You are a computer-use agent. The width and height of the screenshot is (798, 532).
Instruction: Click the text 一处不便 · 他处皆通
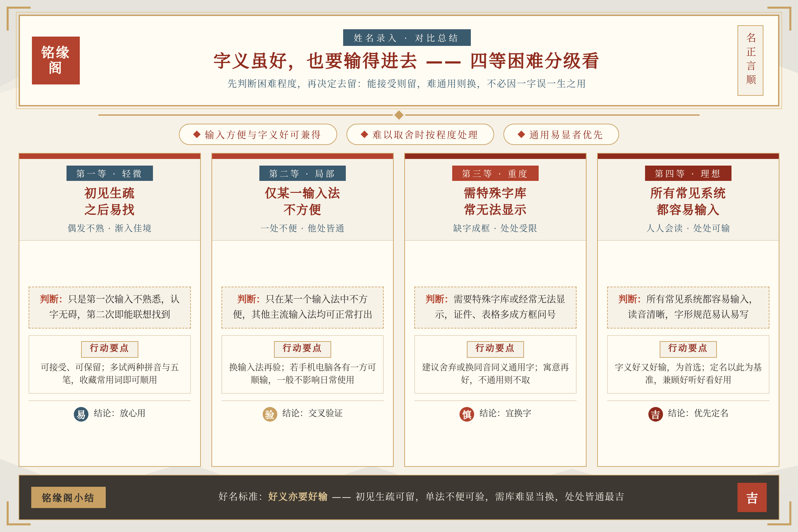[x=302, y=228]
